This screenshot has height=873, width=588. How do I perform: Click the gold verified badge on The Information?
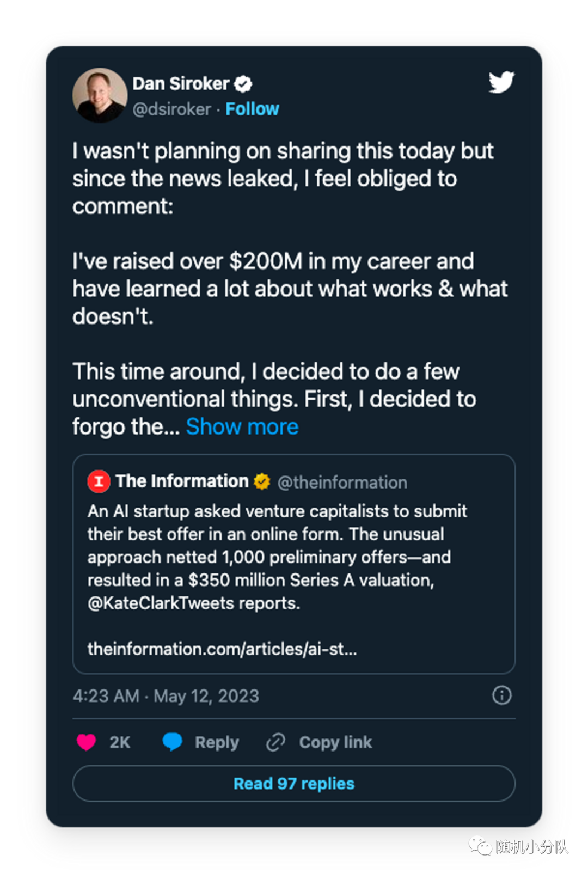pos(262,481)
